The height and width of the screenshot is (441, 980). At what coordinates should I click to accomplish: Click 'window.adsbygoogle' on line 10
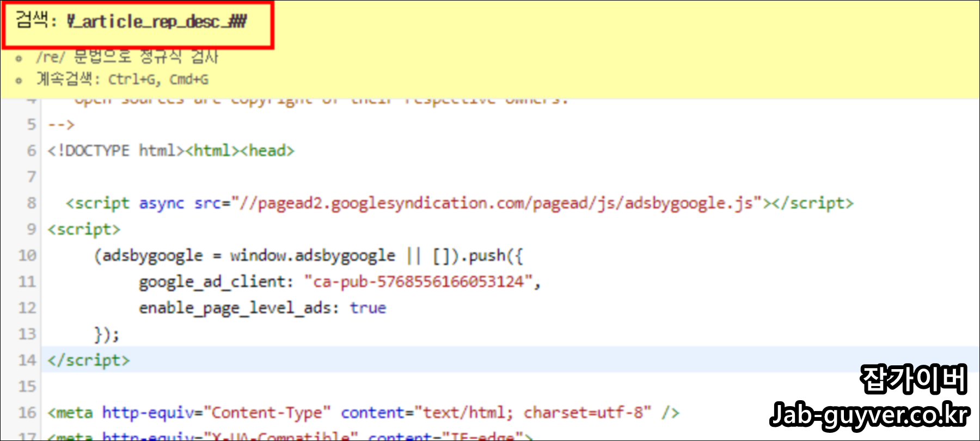tap(313, 255)
